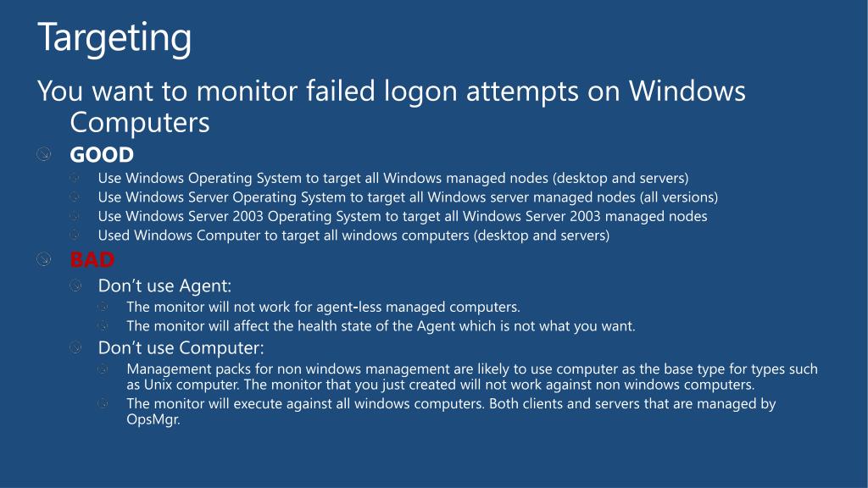The image size is (868, 488).
Task: Click the GOOD heading text
Action: [x=102, y=154]
